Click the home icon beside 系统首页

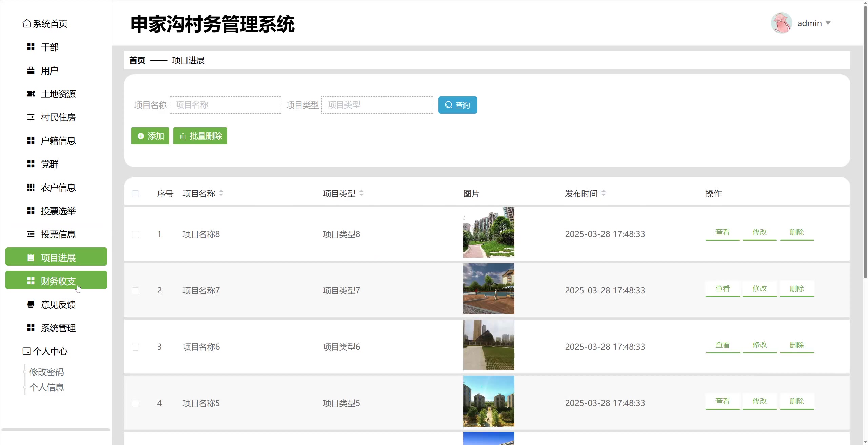(x=26, y=24)
